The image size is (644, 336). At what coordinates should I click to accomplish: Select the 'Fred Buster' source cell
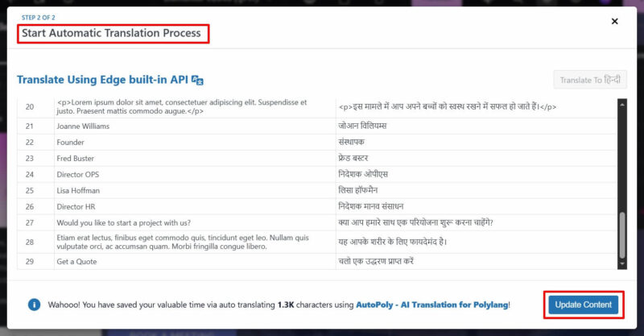point(195,159)
